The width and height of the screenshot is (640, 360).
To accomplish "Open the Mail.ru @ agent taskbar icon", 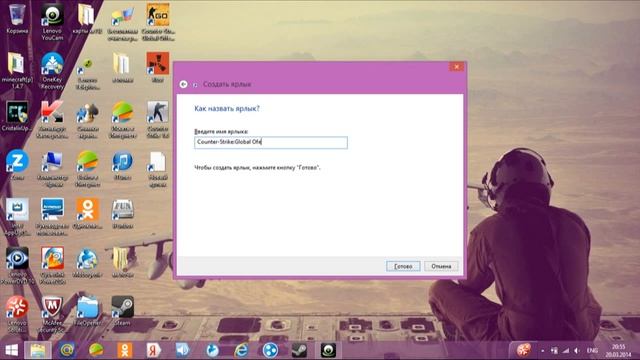I will [x=67, y=350].
